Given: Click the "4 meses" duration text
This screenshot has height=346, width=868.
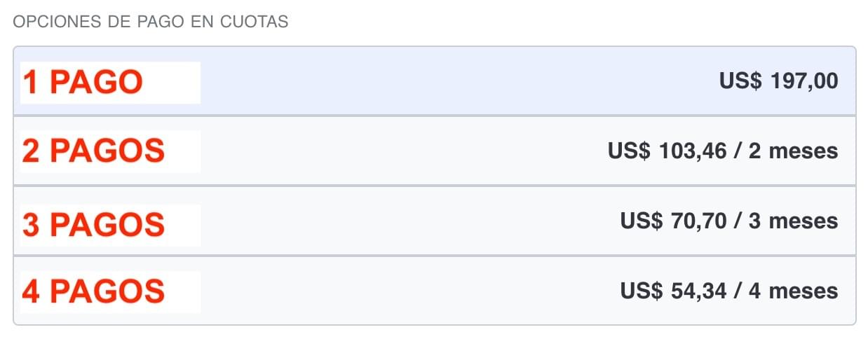Looking at the screenshot, I should click(x=793, y=291).
